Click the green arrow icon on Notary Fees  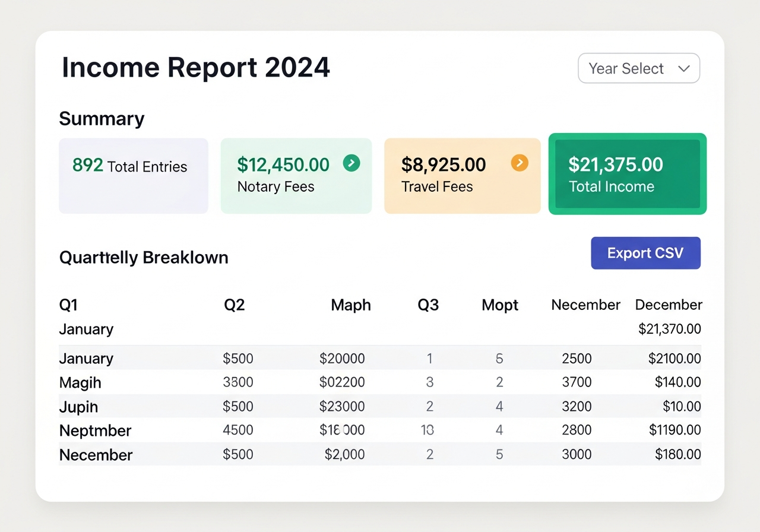click(351, 163)
